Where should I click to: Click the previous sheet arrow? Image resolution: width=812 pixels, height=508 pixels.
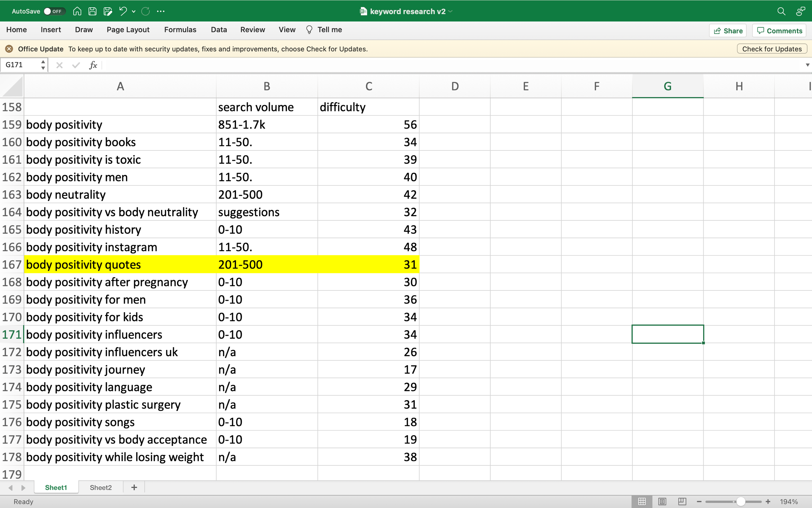[10, 487]
